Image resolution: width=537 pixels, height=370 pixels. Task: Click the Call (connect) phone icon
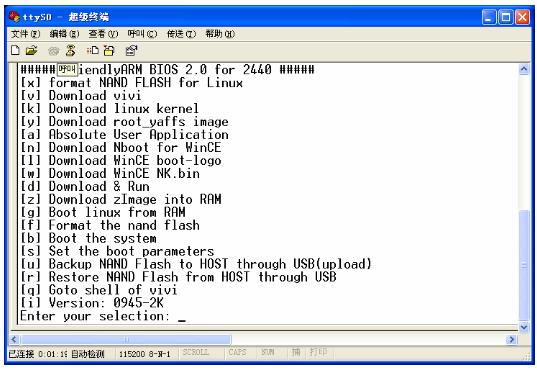[x=53, y=51]
